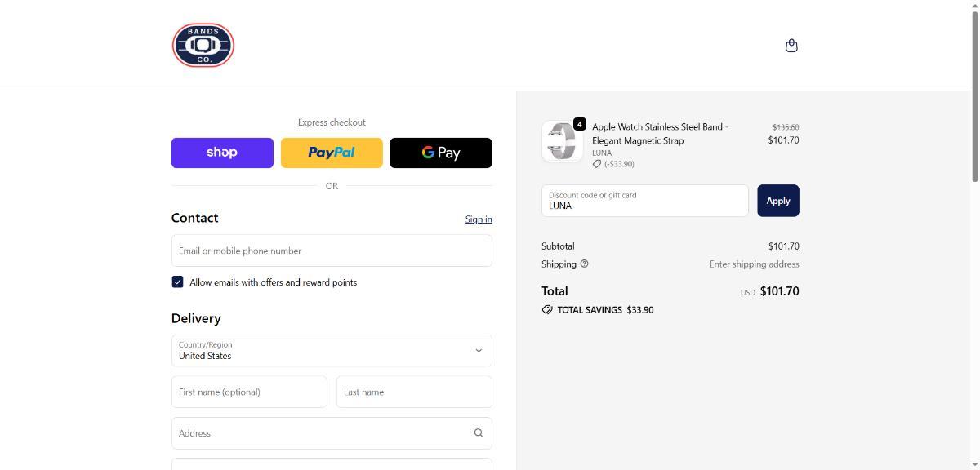Apply the LUNA discount code

pos(777,201)
